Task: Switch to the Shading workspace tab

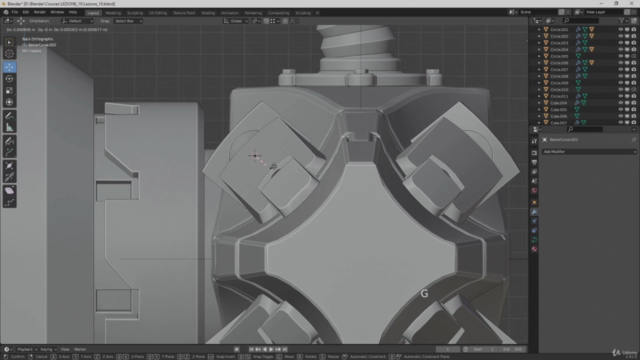Action: point(208,13)
